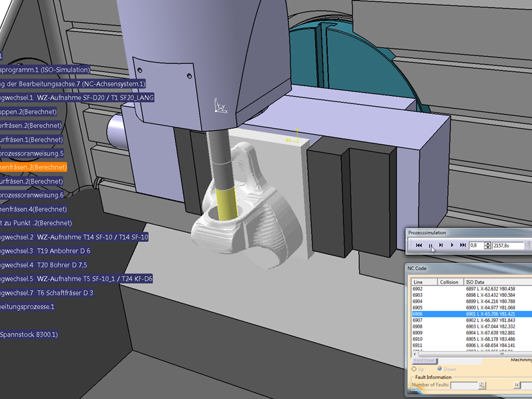Click the compass axis icon on the machine head
The height and width of the screenshot is (399, 532).
[220, 105]
